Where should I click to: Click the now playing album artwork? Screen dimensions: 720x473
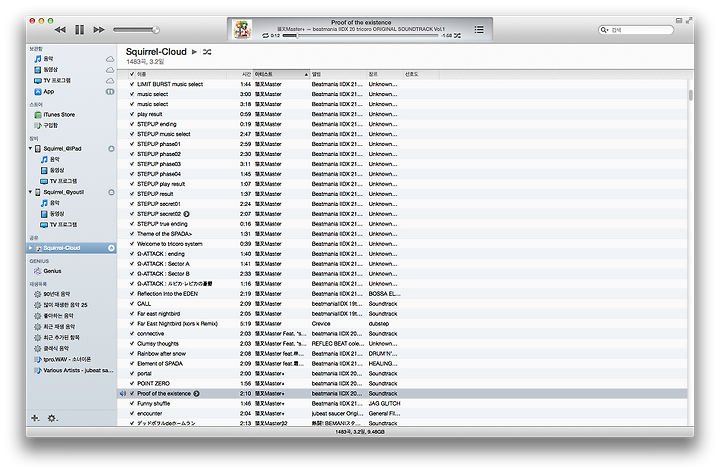point(242,29)
